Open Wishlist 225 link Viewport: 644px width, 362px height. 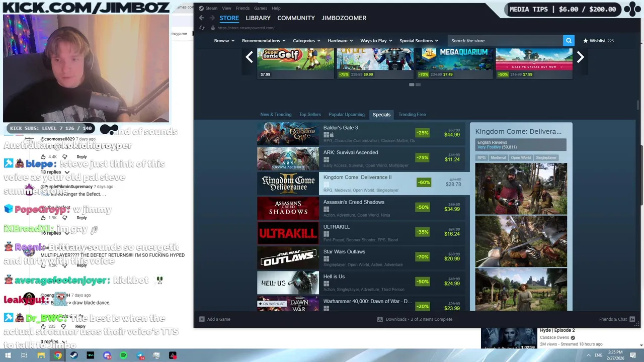tap(598, 41)
